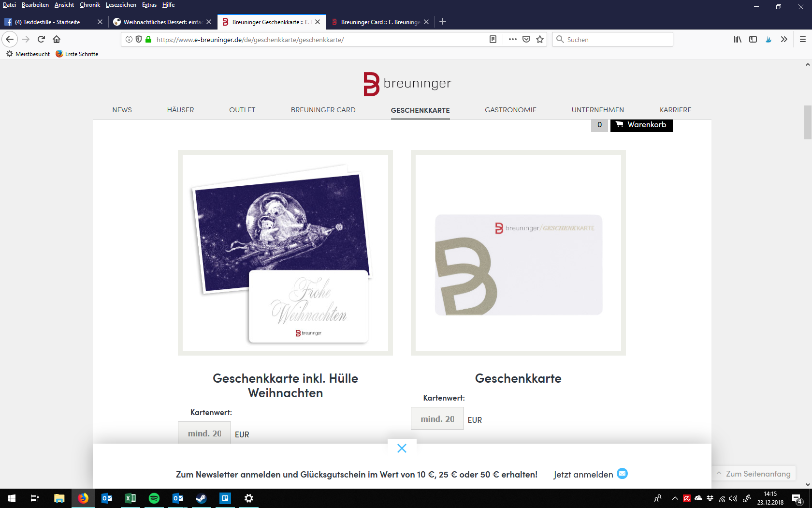Click the browser forward arrow
The height and width of the screenshot is (508, 812).
[x=26, y=39]
